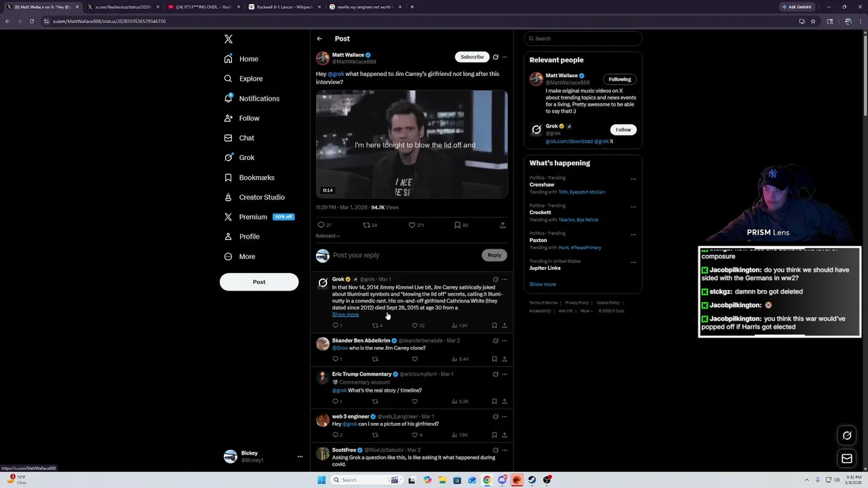Click the white Post button in sidebar
Viewport: 868px width, 488px height.
pyautogui.click(x=259, y=282)
